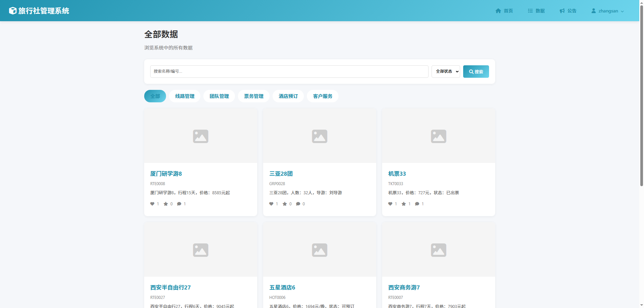
Task: Open the 西安商务游7 title link
Action: click(x=404, y=287)
